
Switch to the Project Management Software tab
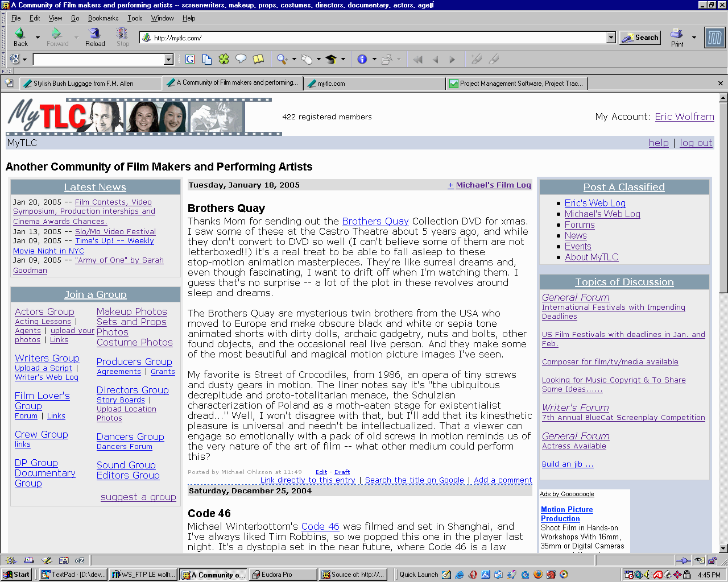[516, 84]
